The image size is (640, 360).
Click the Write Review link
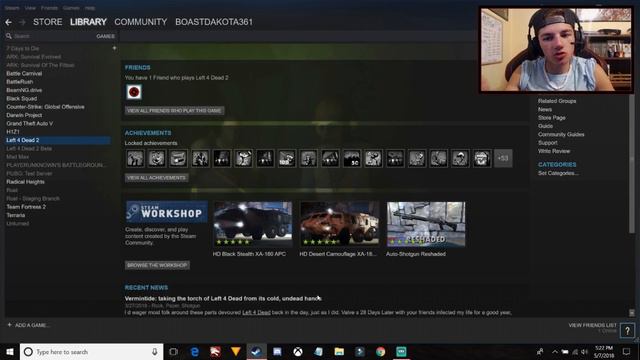click(554, 151)
